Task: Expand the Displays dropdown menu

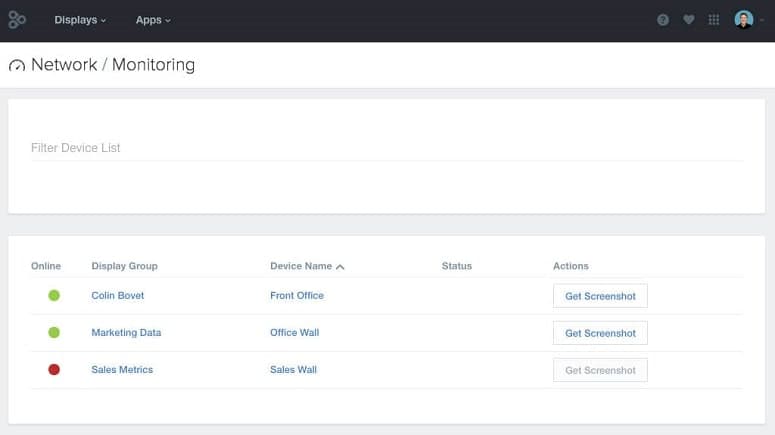Action: (x=80, y=20)
